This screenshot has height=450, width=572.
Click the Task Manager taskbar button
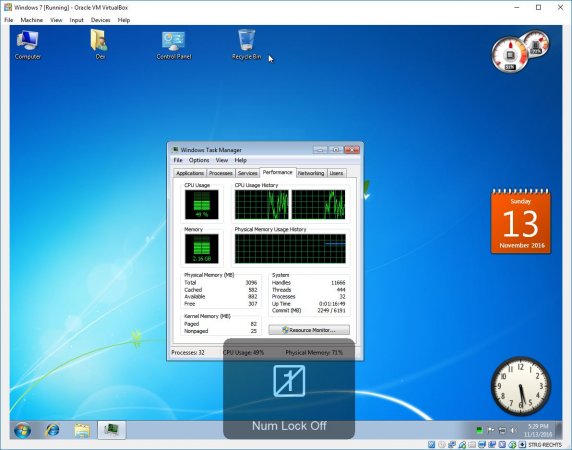[112, 430]
